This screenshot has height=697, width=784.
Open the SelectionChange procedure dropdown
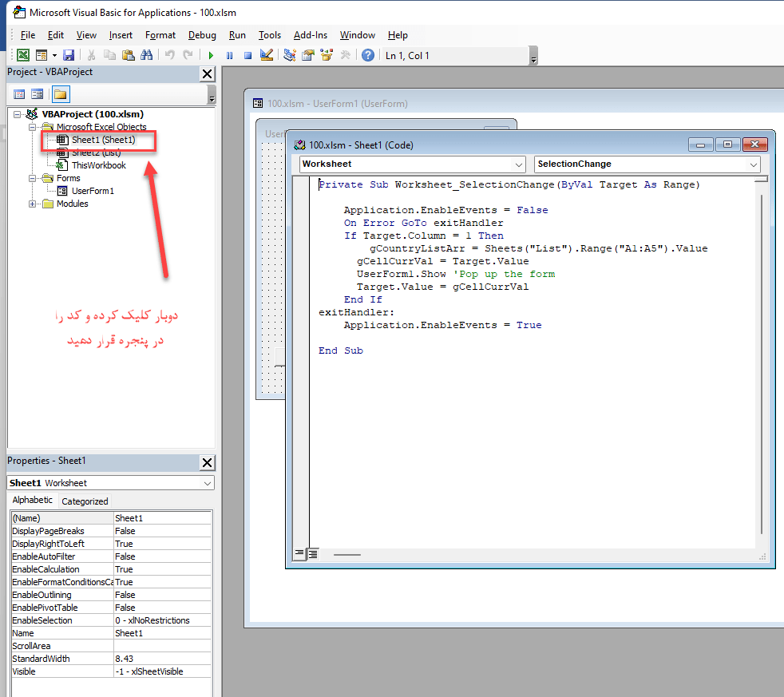[753, 164]
